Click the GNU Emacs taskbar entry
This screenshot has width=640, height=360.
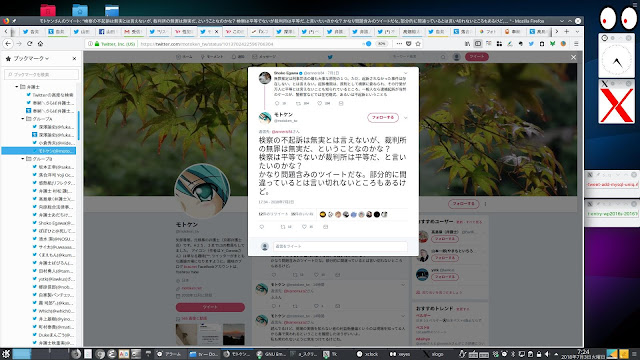click(271, 354)
